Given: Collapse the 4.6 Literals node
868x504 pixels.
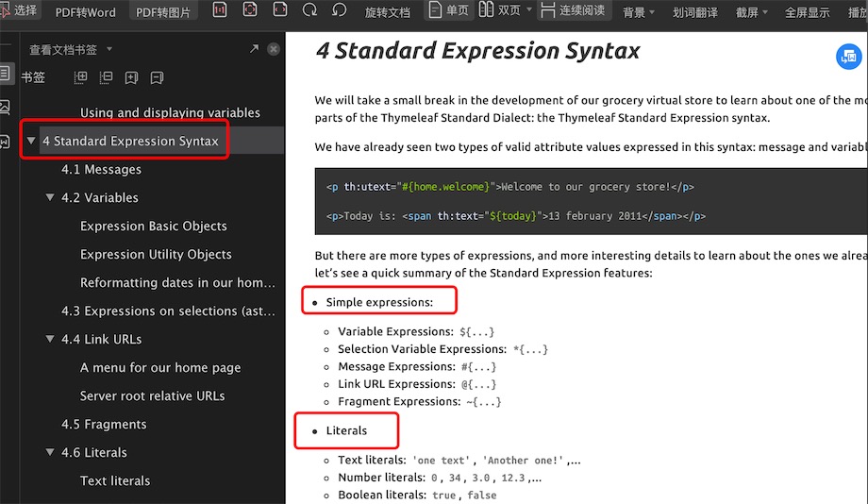Looking at the screenshot, I should [50, 452].
